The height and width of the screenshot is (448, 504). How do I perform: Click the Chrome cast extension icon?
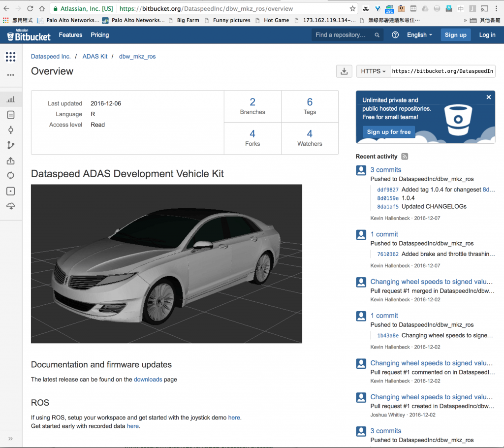(x=484, y=9)
